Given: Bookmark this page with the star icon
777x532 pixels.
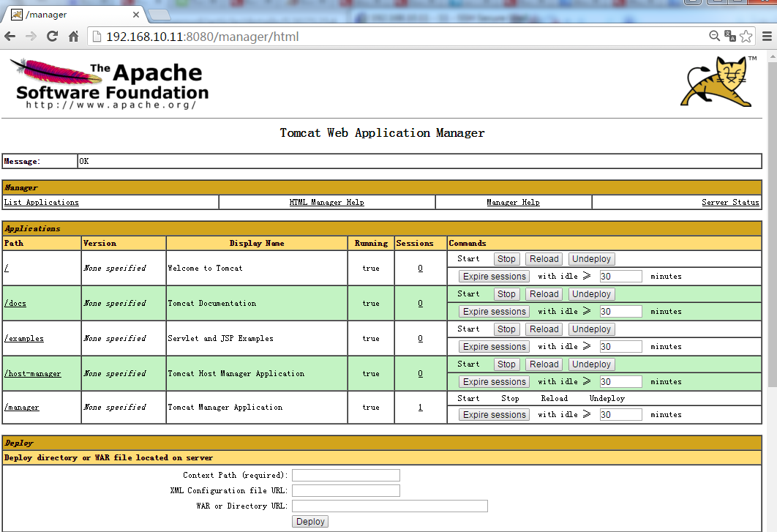Looking at the screenshot, I should 746,36.
